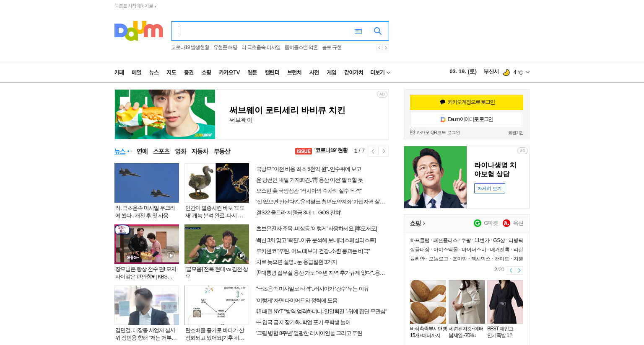Click the red ISSUE badge
Screen dimensions: 644x345
pos(304,151)
